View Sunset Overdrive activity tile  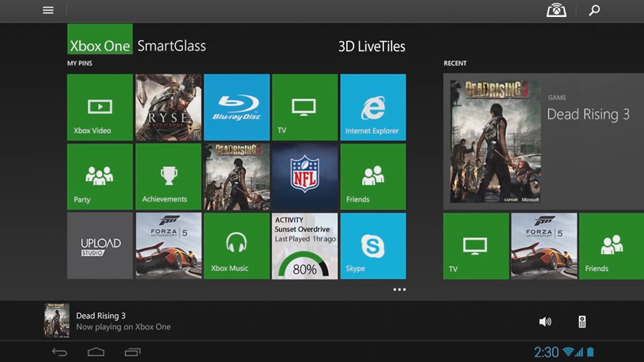(305, 246)
